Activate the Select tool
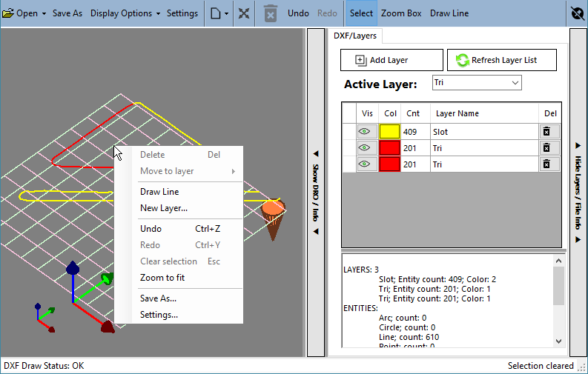 pyautogui.click(x=361, y=13)
